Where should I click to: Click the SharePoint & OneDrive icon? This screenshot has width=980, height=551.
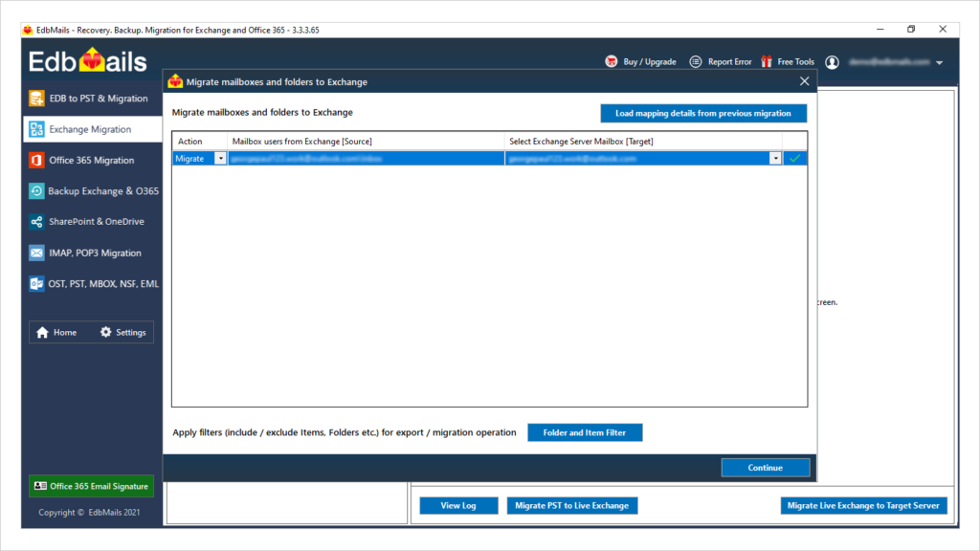point(36,222)
